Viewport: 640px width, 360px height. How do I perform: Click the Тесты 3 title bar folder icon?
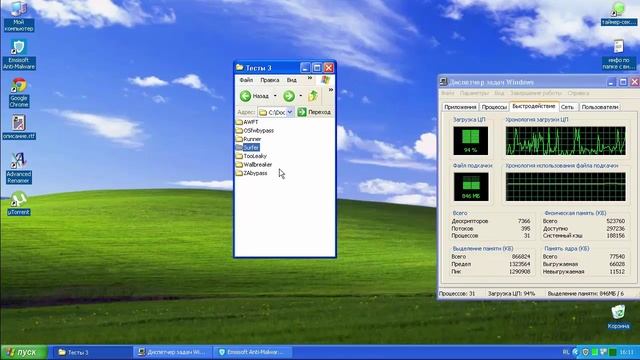click(x=240, y=67)
